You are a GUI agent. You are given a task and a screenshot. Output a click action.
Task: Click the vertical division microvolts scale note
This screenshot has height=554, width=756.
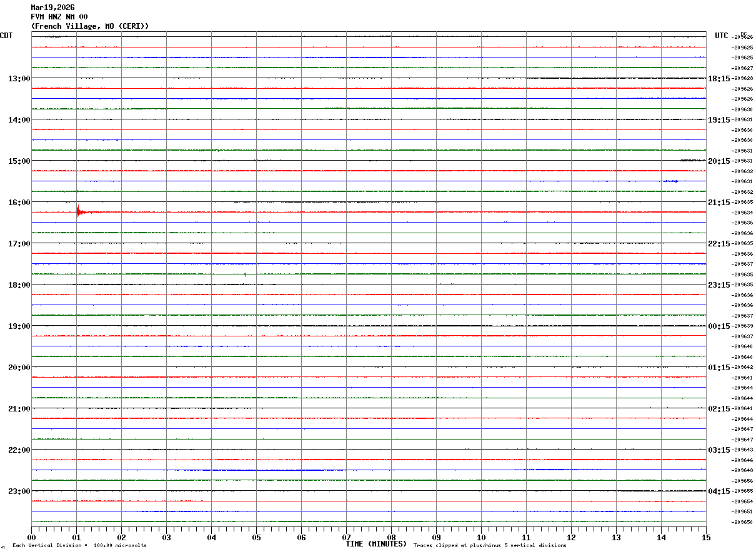point(79,546)
